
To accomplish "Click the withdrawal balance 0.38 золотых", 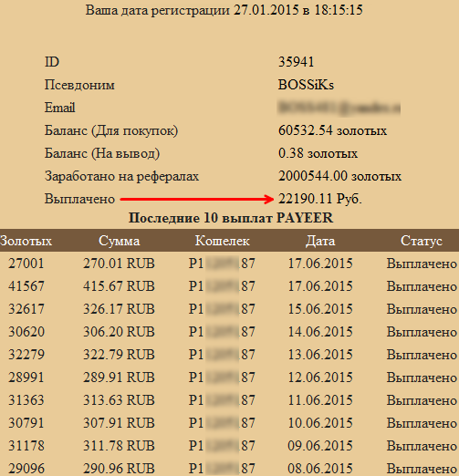I will pos(318,153).
